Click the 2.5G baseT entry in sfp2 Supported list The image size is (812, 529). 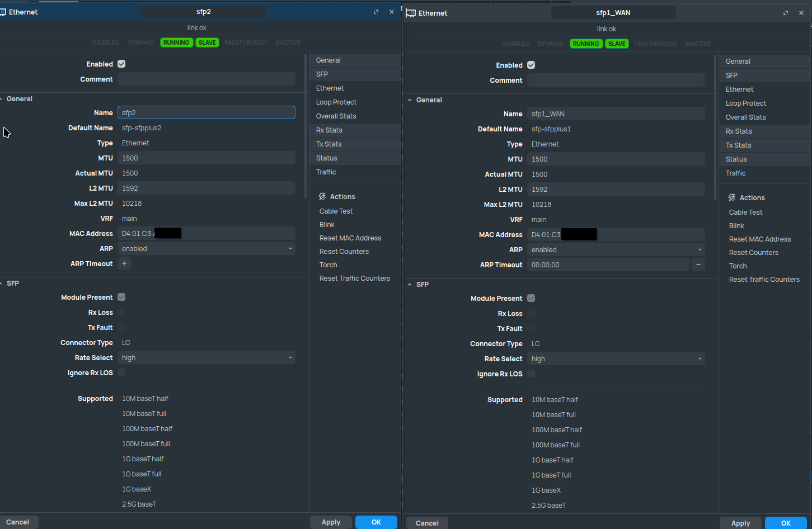coord(139,504)
